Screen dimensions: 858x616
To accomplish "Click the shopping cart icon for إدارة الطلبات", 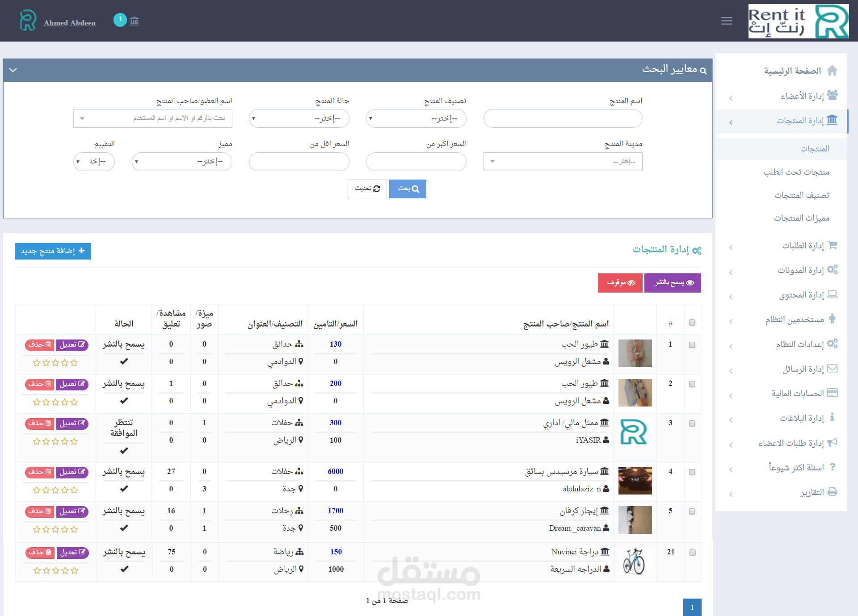I will (x=832, y=245).
